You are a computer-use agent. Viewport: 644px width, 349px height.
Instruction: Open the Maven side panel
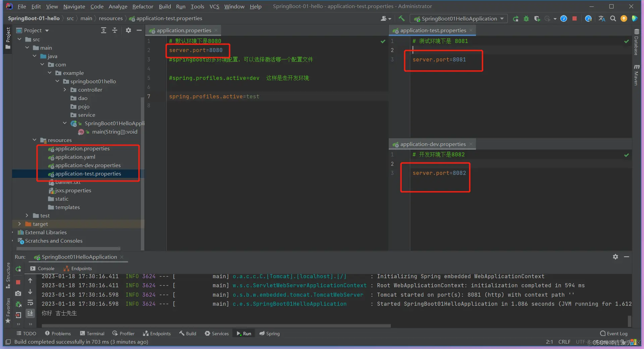point(636,75)
